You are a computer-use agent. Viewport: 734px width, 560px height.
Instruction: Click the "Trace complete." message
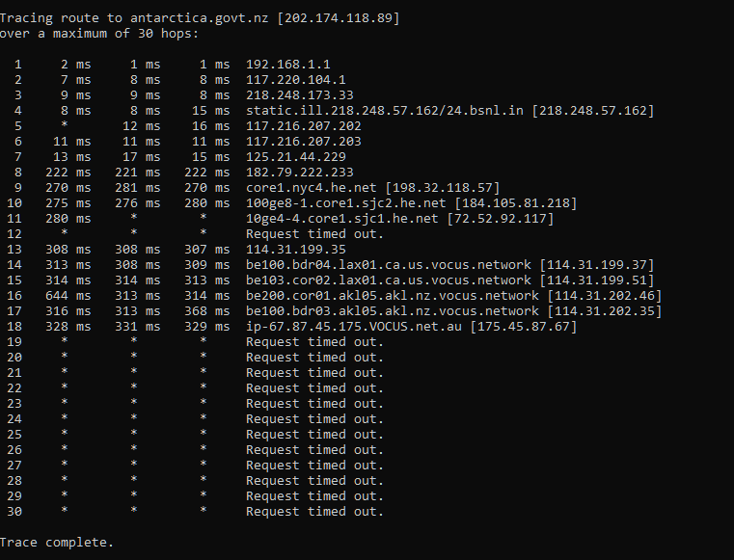[x=57, y=543]
